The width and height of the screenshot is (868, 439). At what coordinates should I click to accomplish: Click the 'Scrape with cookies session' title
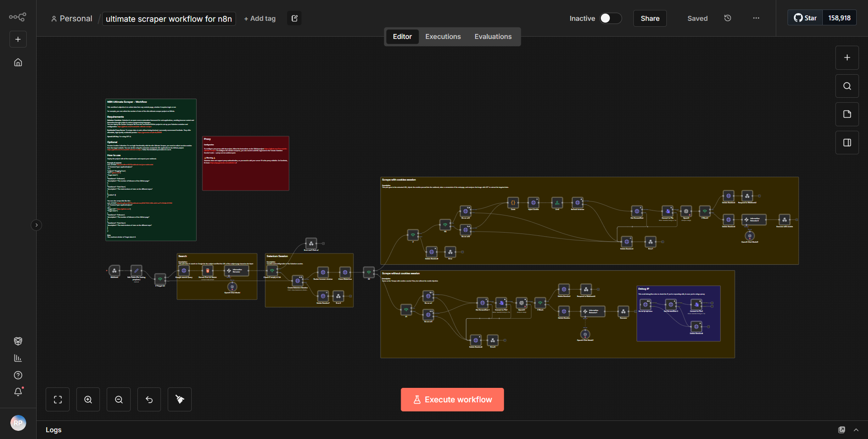399,180
